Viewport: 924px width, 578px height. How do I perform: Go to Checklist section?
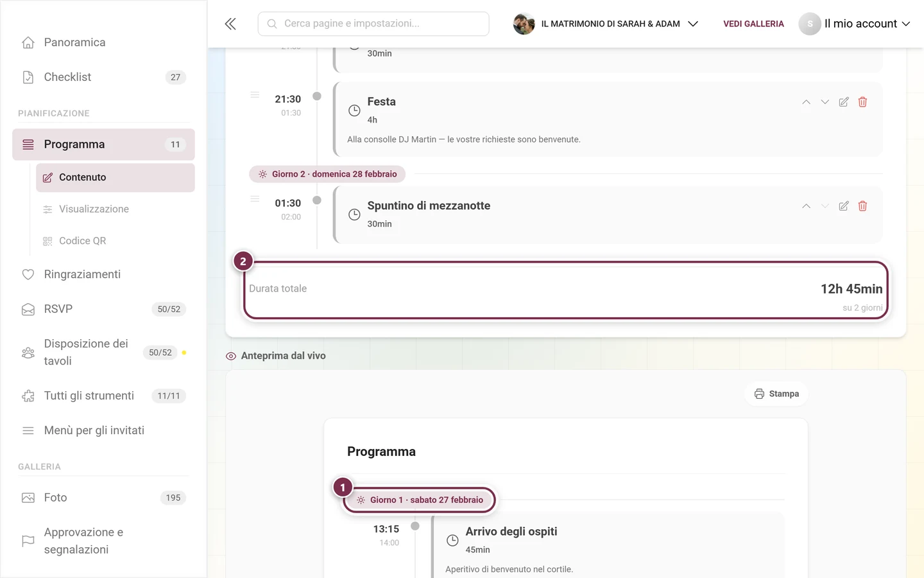point(103,77)
